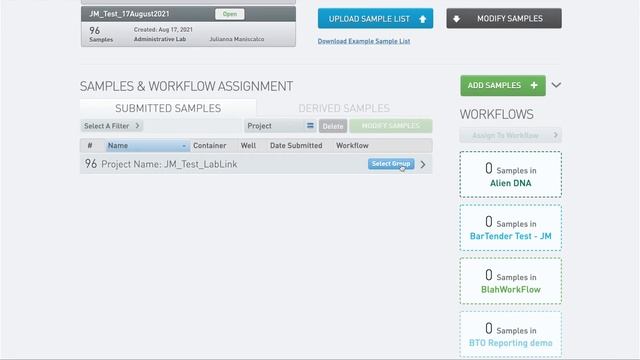Image resolution: width=640 pixels, height=360 pixels.
Task: Click the Workflows heading
Action: (x=496, y=114)
